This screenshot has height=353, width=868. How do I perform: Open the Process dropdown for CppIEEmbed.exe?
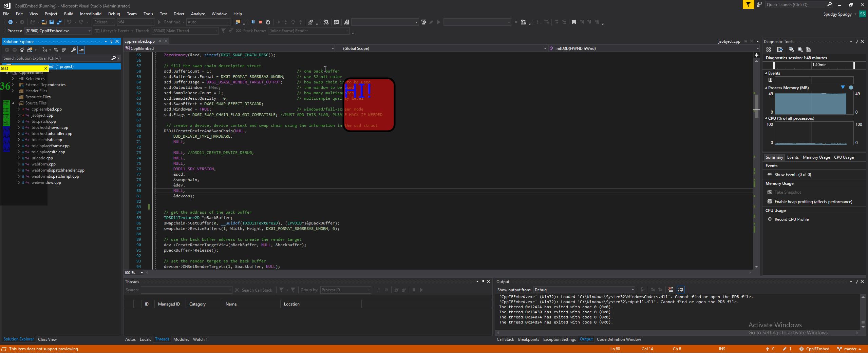(x=90, y=31)
